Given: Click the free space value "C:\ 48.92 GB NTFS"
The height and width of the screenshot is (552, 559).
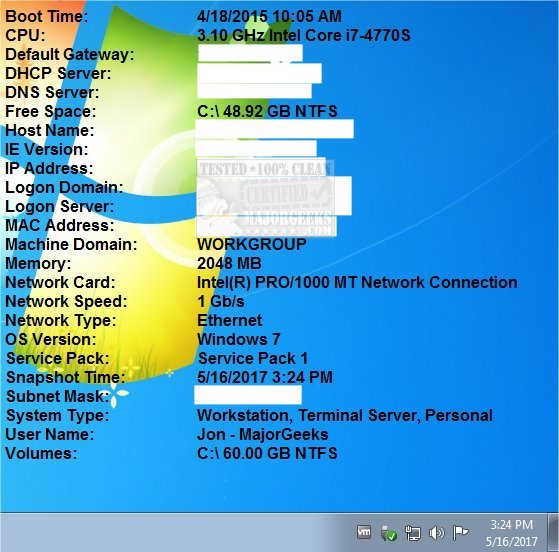Looking at the screenshot, I should click(x=267, y=111).
